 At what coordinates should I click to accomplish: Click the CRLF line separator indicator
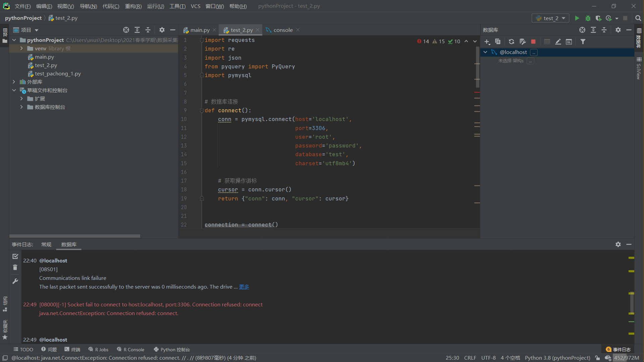coord(470,358)
